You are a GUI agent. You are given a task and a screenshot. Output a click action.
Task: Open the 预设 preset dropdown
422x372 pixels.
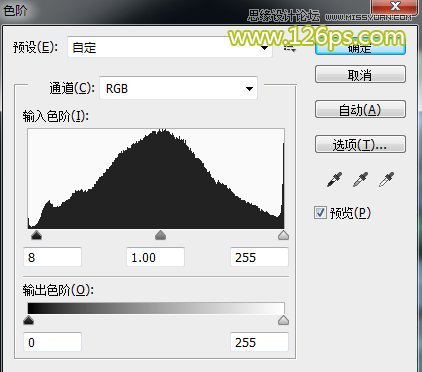point(170,47)
